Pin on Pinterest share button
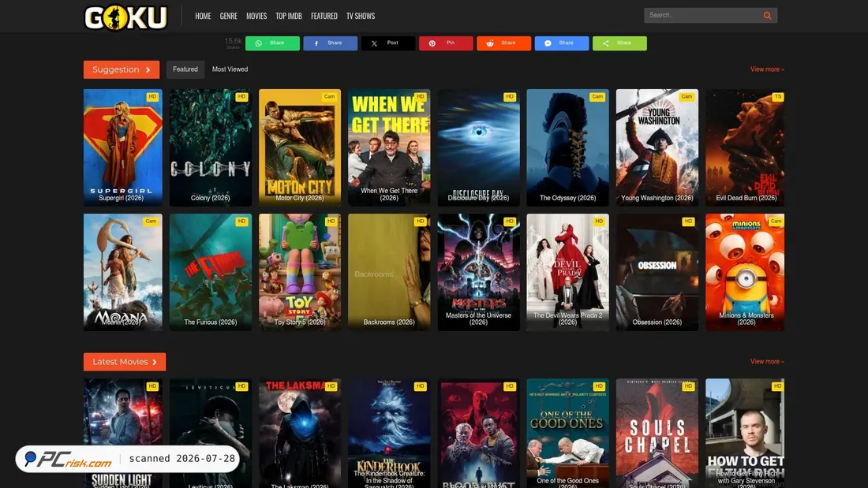 [446, 43]
